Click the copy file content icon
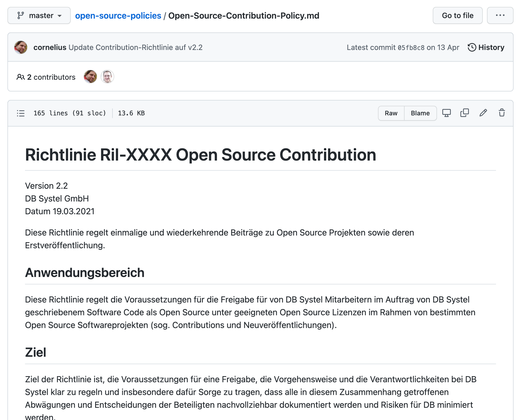 point(464,113)
